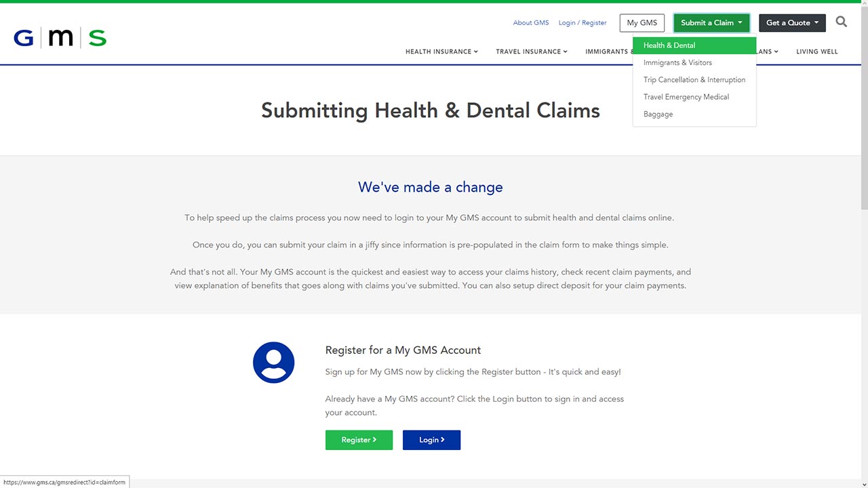Click the Submitting Health & Dental Claims heading
Viewport: 868px width, 488px height.
click(431, 110)
